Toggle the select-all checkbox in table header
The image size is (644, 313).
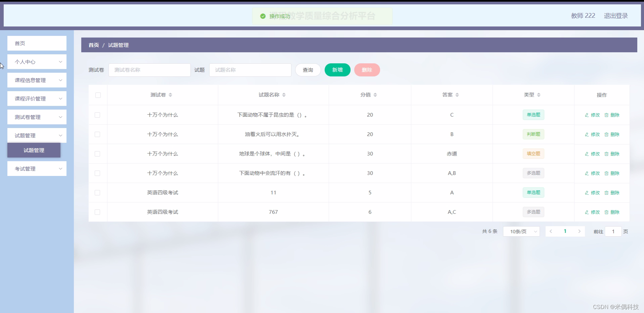(98, 95)
